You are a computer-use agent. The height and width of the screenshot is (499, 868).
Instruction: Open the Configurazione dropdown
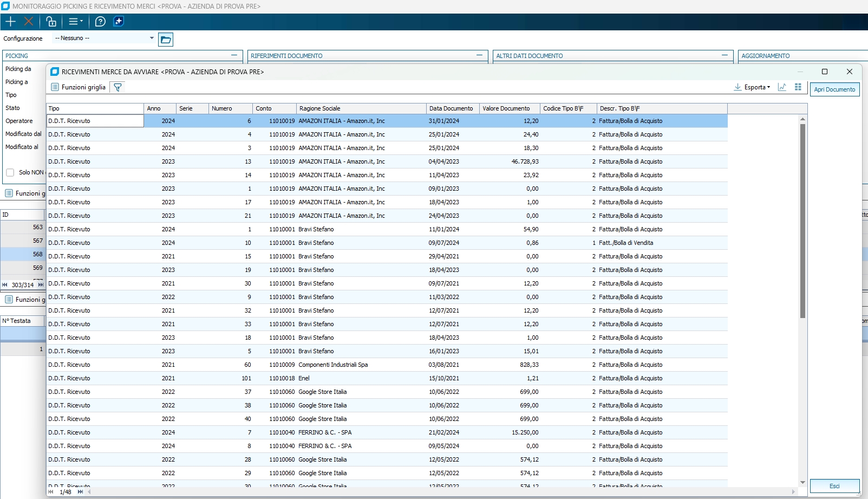[x=152, y=38]
